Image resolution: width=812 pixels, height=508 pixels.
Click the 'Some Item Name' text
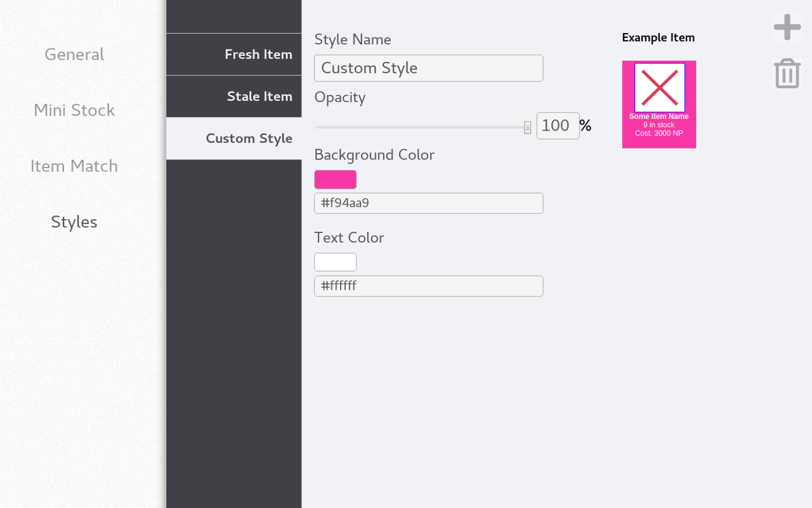point(659,117)
